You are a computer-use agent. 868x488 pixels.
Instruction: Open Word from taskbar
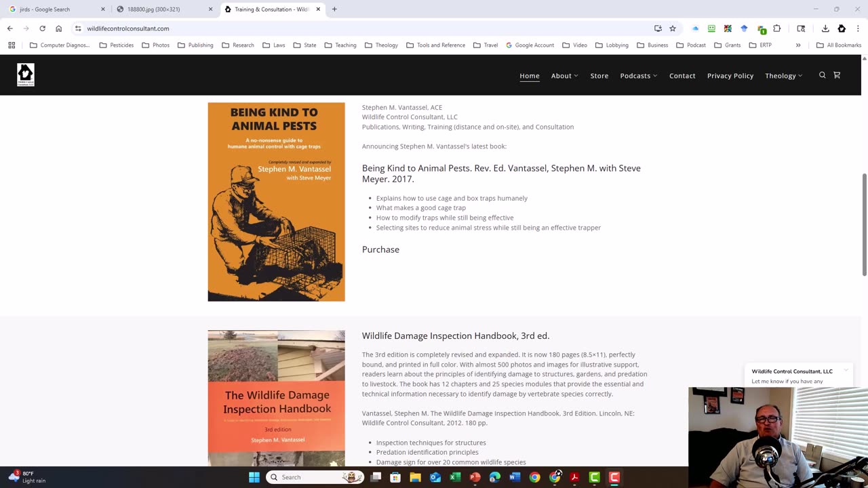click(515, 477)
